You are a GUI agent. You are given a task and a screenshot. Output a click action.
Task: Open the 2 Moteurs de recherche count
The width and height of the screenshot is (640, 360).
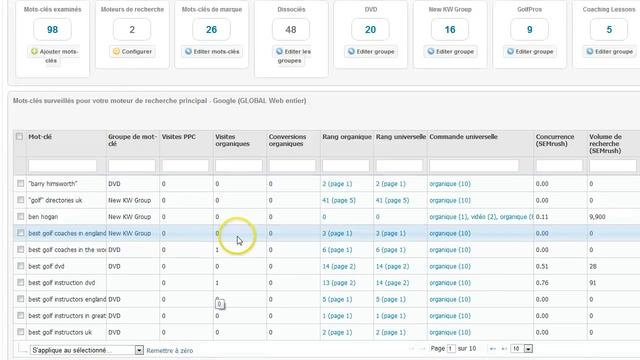(132, 29)
